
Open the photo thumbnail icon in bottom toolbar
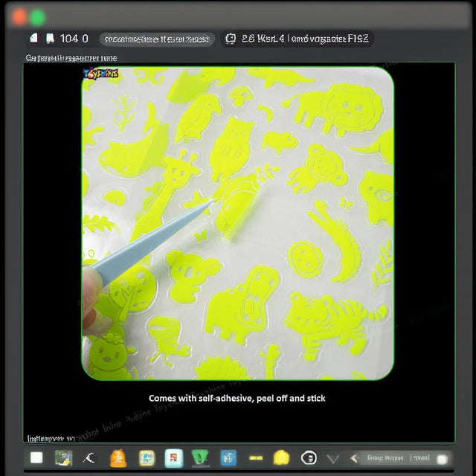tap(63, 458)
